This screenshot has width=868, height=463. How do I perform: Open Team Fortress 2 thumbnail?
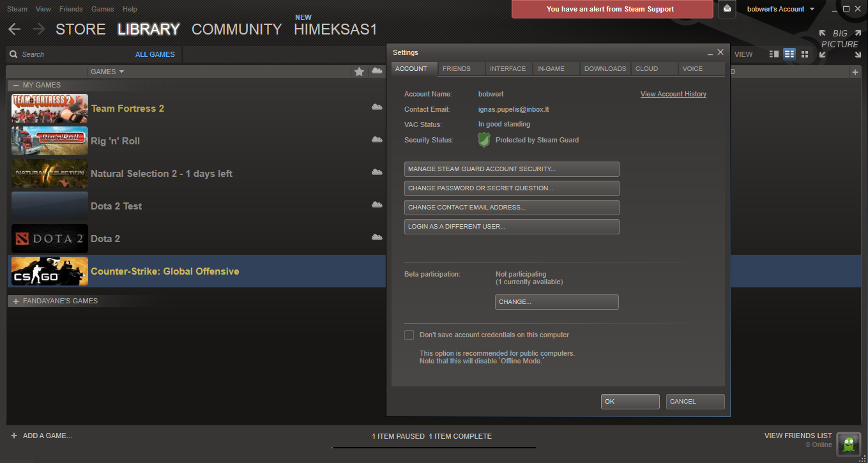pyautogui.click(x=50, y=109)
